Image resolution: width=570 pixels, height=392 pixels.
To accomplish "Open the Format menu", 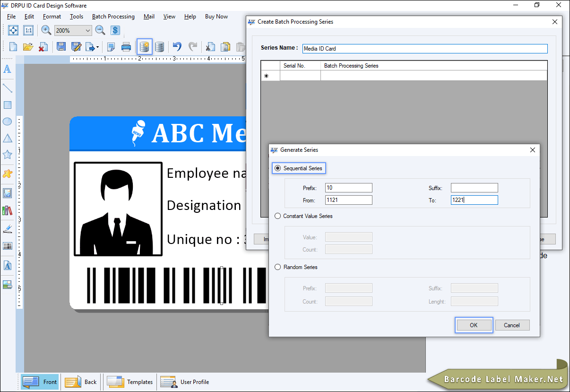I will tap(52, 17).
